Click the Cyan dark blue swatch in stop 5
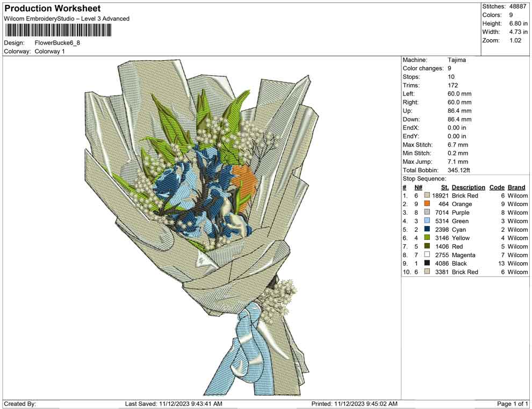The image size is (532, 409). (x=427, y=229)
